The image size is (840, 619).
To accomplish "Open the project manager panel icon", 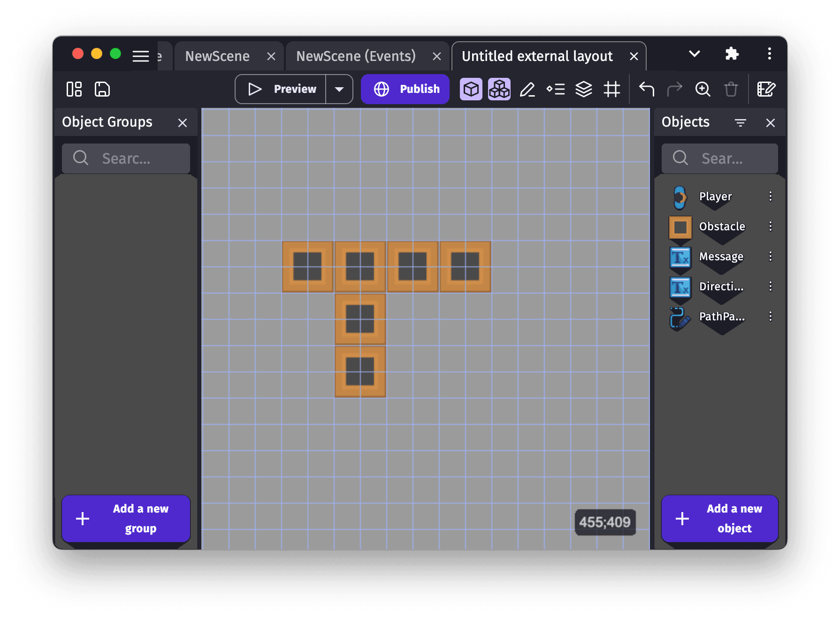I will pos(74,89).
